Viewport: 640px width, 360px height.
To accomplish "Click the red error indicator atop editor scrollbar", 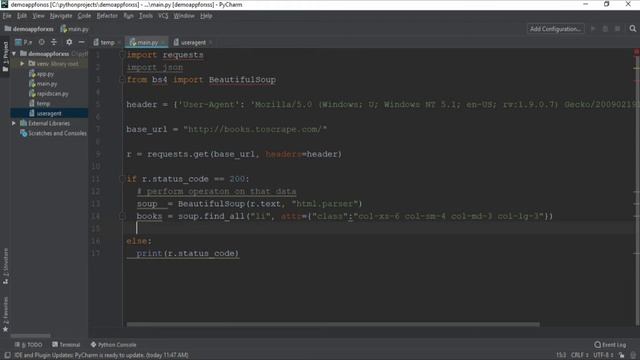I will (636, 51).
